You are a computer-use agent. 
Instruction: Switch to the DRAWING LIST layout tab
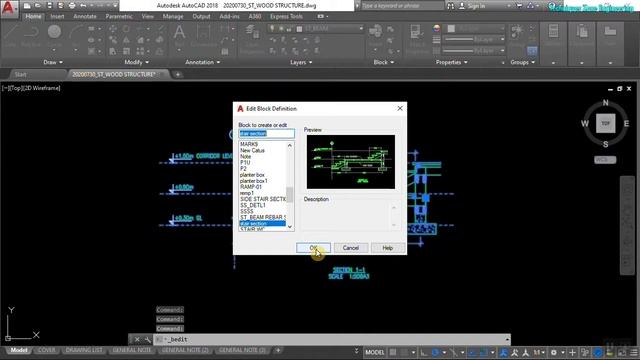coord(84,350)
